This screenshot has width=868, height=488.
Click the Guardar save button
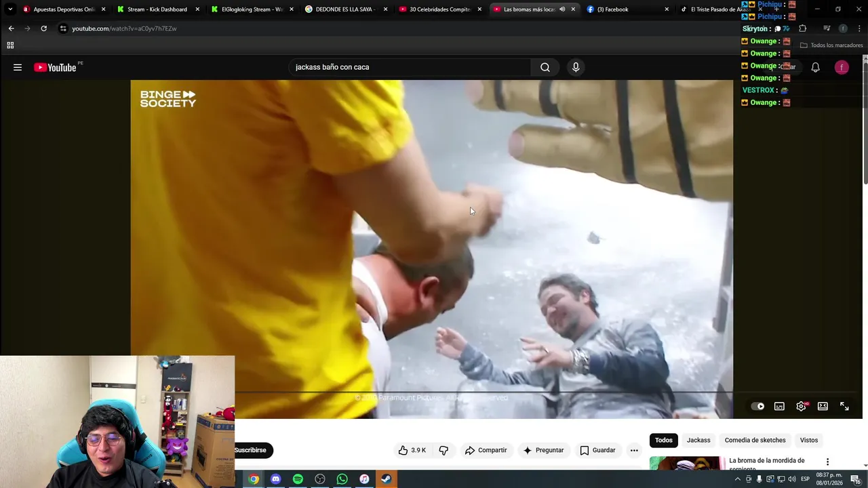pos(597,450)
